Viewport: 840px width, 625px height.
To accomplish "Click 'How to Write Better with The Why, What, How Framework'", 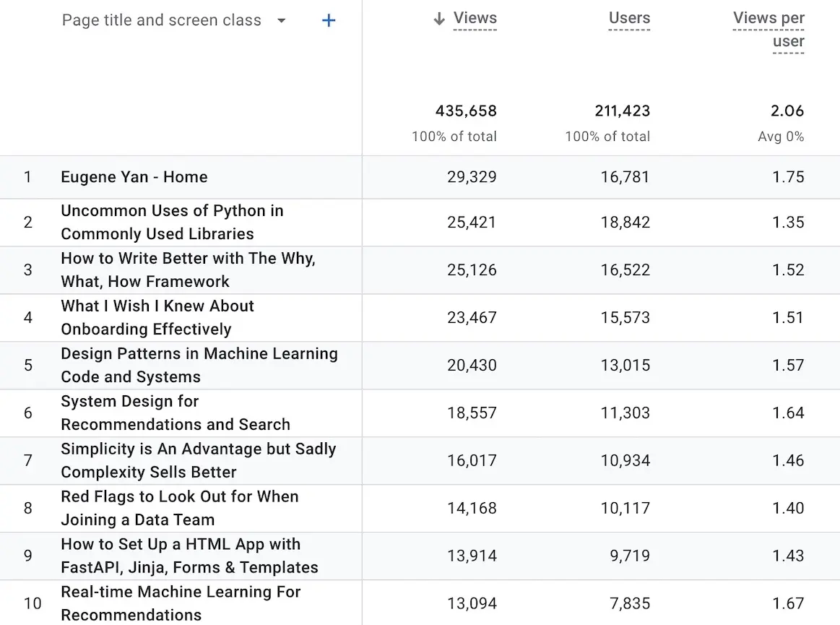I will pyautogui.click(x=188, y=270).
